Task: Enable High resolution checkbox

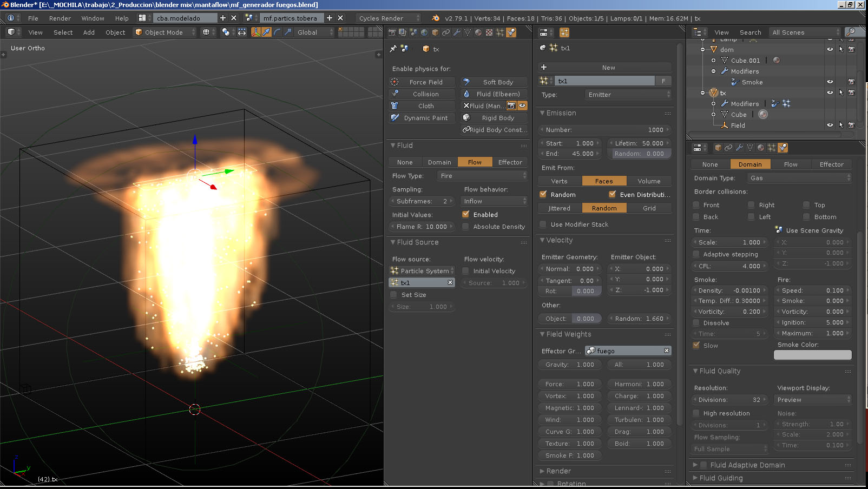Action: (x=696, y=413)
